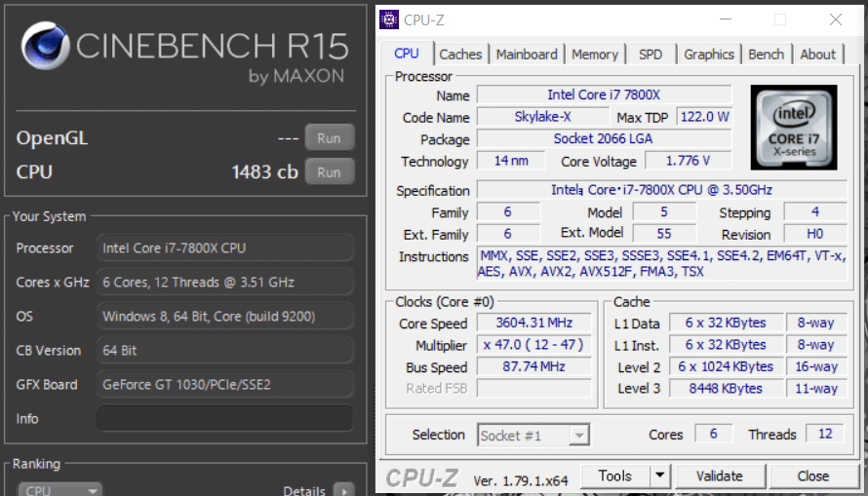Open the Tools dropdown arrow
Screen dimensions: 868x496
[660, 476]
